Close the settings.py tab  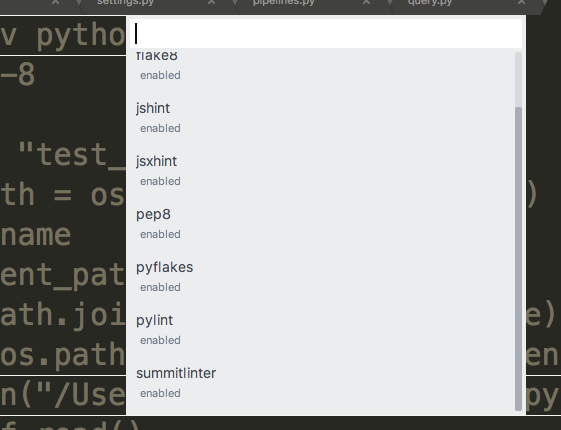[211, 3]
